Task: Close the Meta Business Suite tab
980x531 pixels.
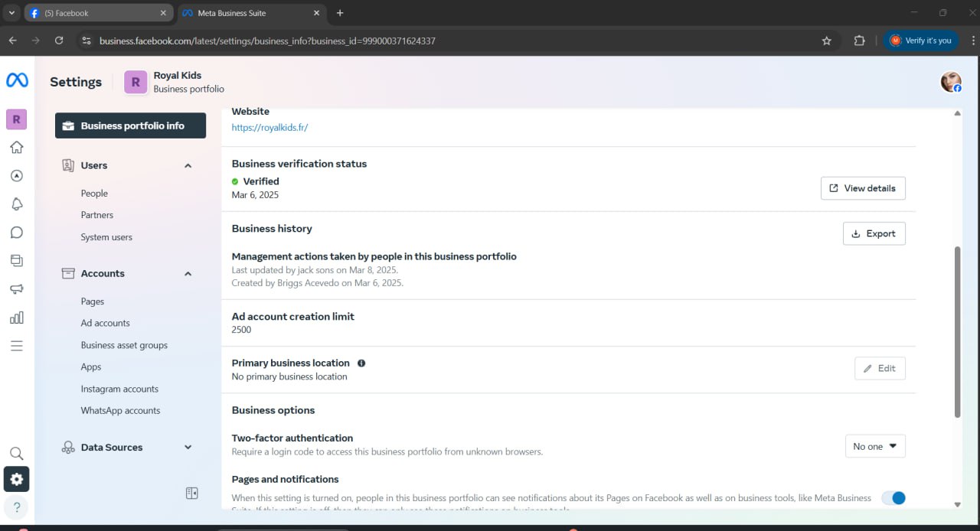Action: point(316,13)
